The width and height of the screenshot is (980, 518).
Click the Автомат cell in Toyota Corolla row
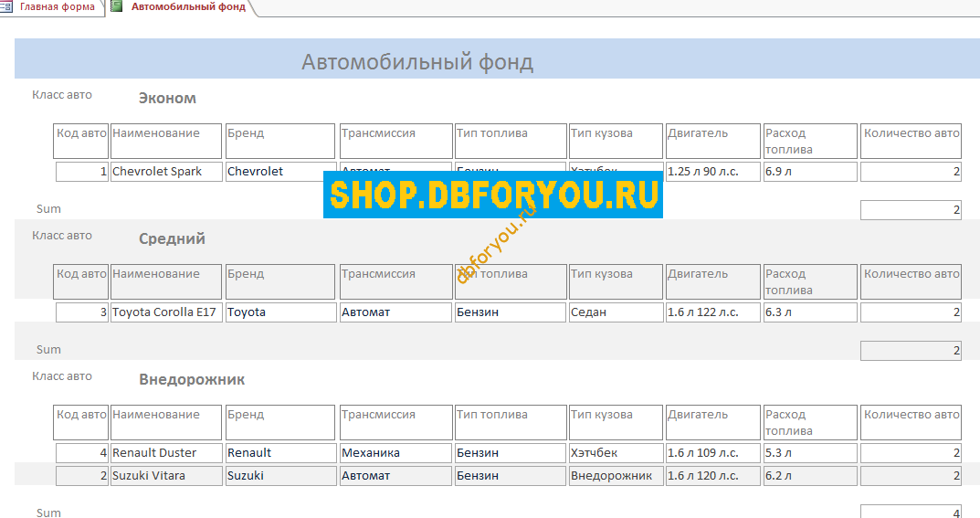click(x=395, y=312)
